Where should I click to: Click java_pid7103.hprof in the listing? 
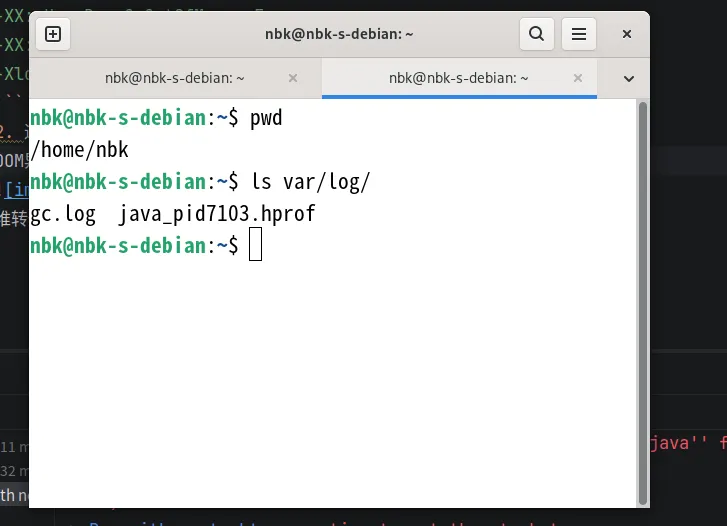[217, 213]
